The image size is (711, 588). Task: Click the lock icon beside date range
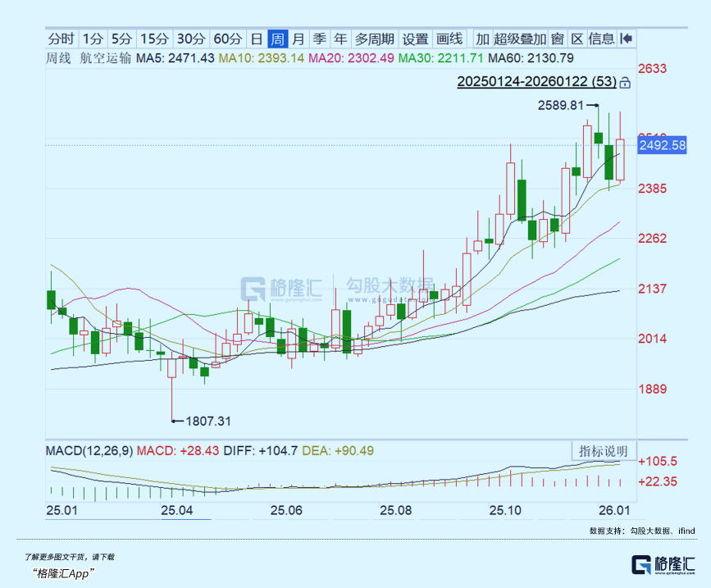click(625, 82)
